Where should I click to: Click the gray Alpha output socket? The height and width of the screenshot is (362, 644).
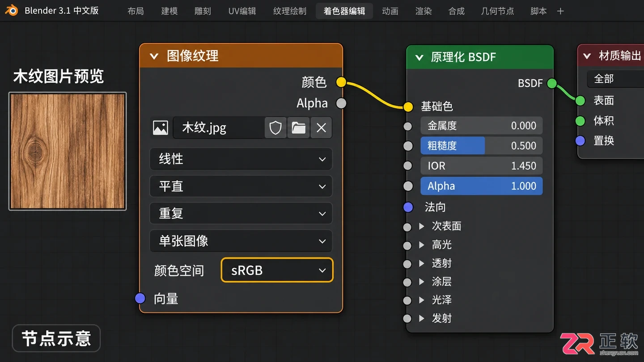point(341,103)
